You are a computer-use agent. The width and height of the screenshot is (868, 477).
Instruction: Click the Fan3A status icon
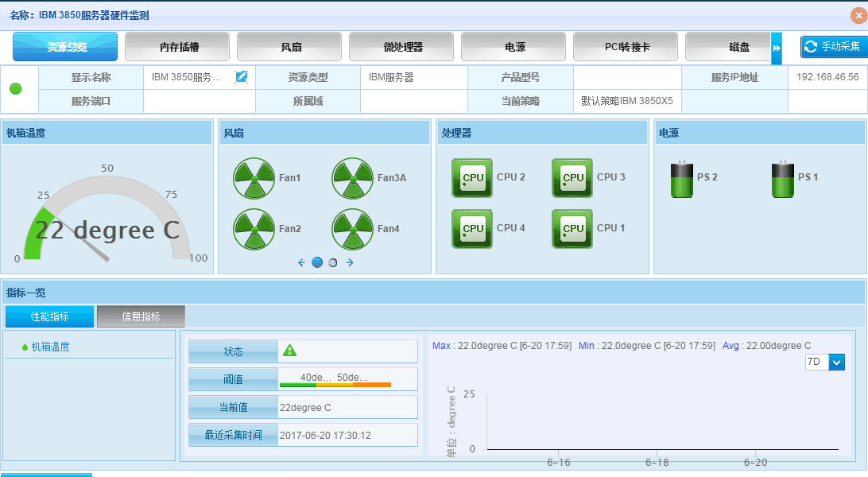pos(352,178)
